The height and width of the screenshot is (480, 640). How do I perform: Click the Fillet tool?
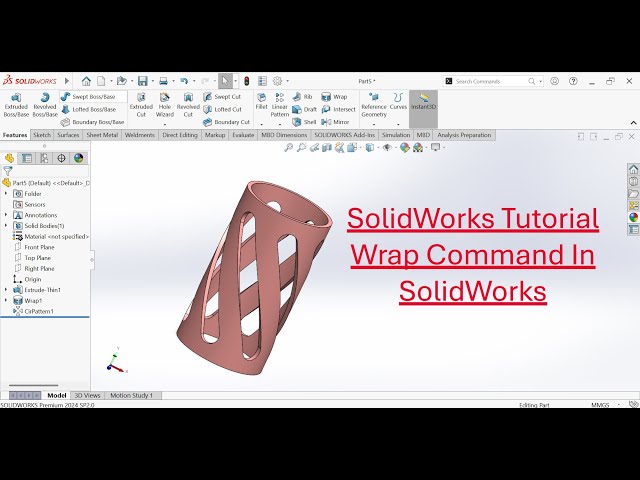click(261, 102)
